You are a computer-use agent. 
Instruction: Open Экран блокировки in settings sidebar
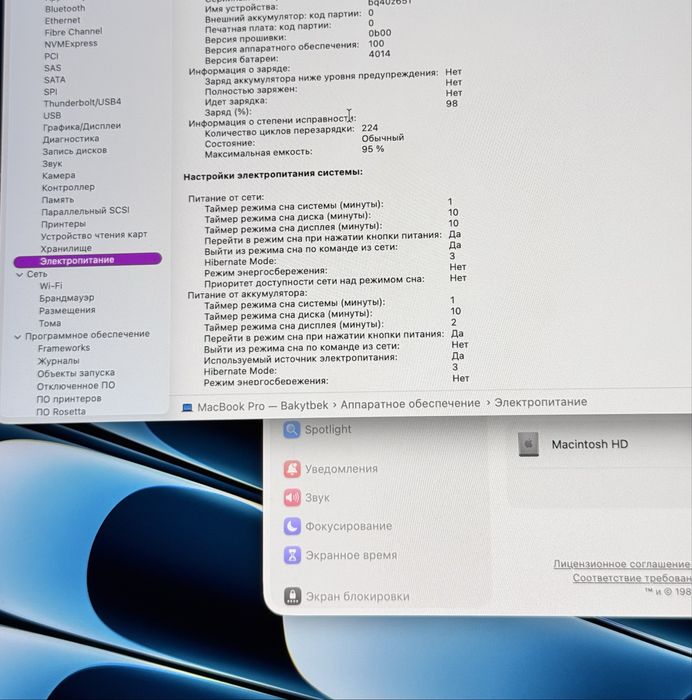tap(358, 596)
